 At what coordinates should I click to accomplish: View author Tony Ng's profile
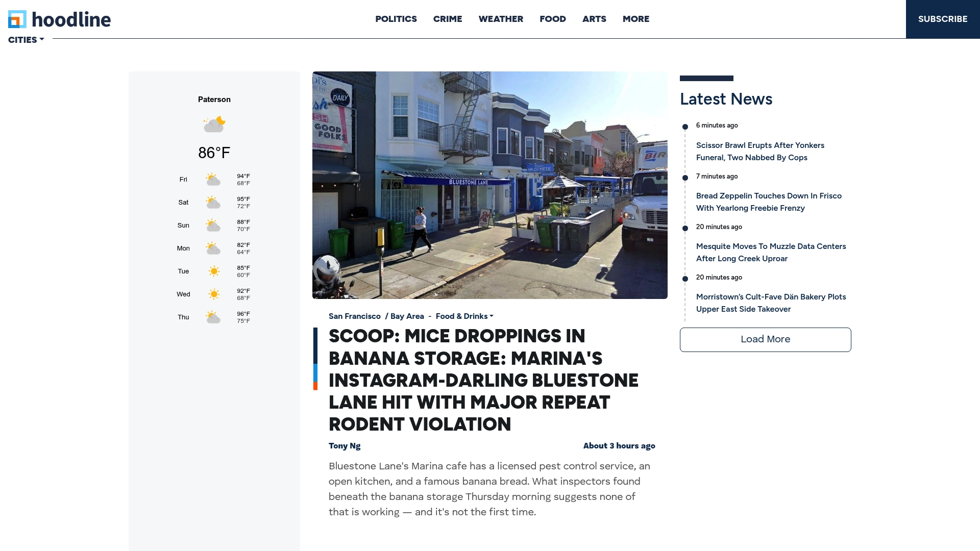345,446
